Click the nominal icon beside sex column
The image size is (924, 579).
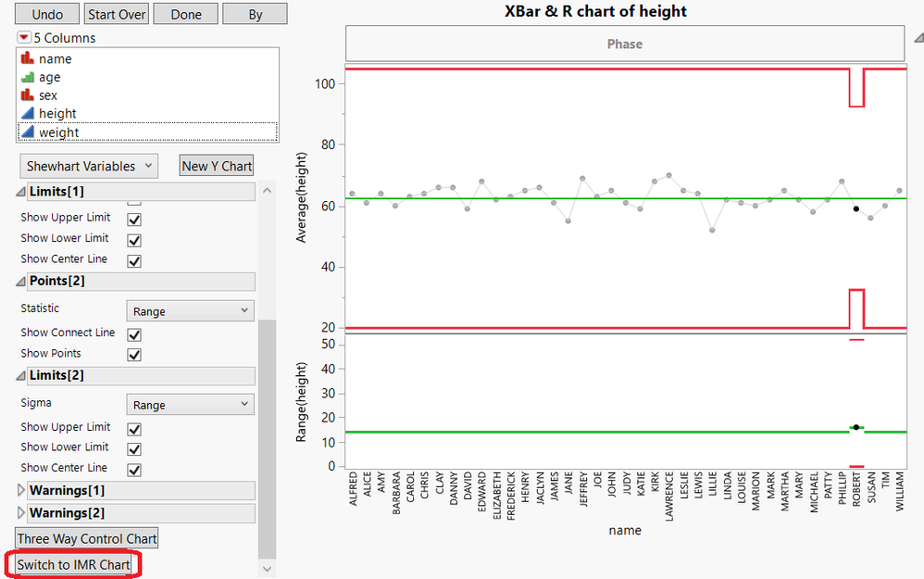tap(28, 94)
